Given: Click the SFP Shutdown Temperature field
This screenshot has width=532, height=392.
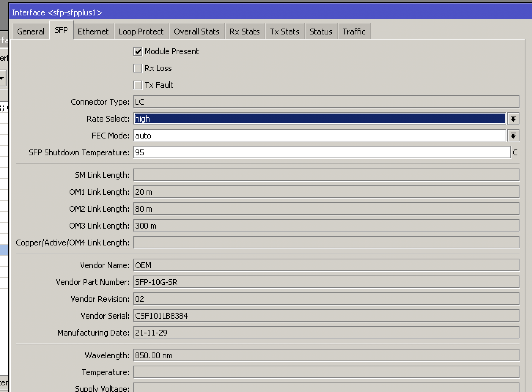Looking at the screenshot, I should tap(322, 152).
